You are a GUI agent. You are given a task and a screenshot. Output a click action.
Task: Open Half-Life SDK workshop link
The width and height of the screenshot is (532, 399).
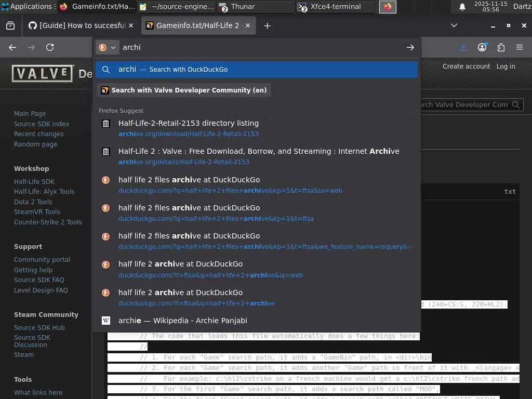point(34,181)
